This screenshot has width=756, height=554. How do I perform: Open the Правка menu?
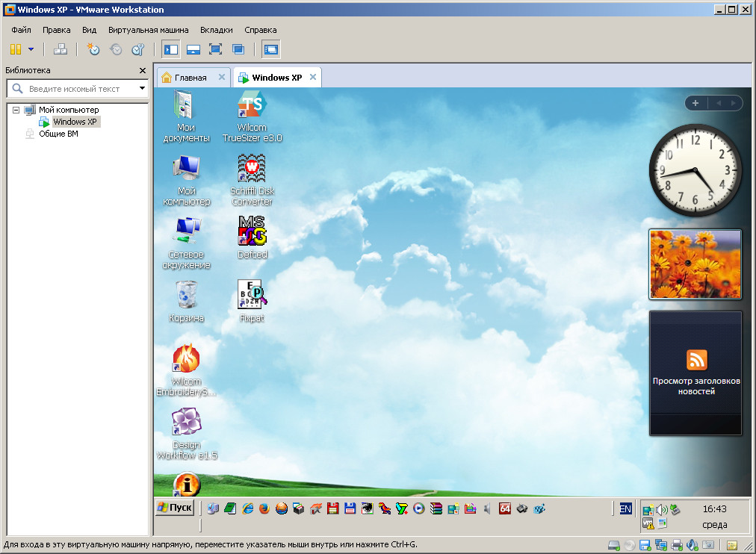pos(57,30)
